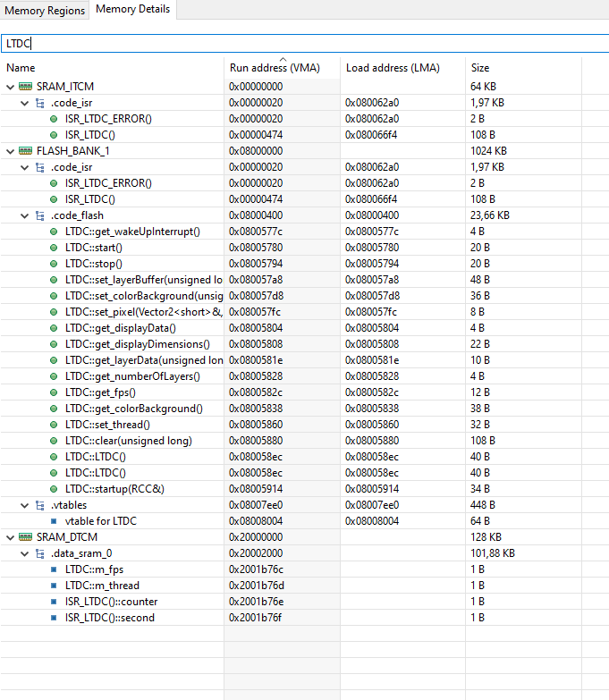Collapse the .data_sram_0 section
Image resolution: width=609 pixels, height=700 pixels.
coord(25,553)
